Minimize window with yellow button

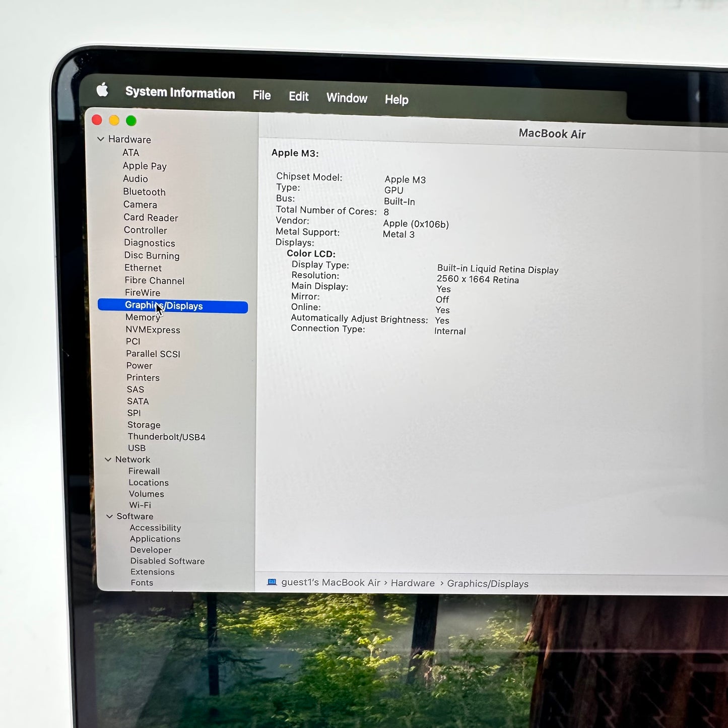click(114, 120)
